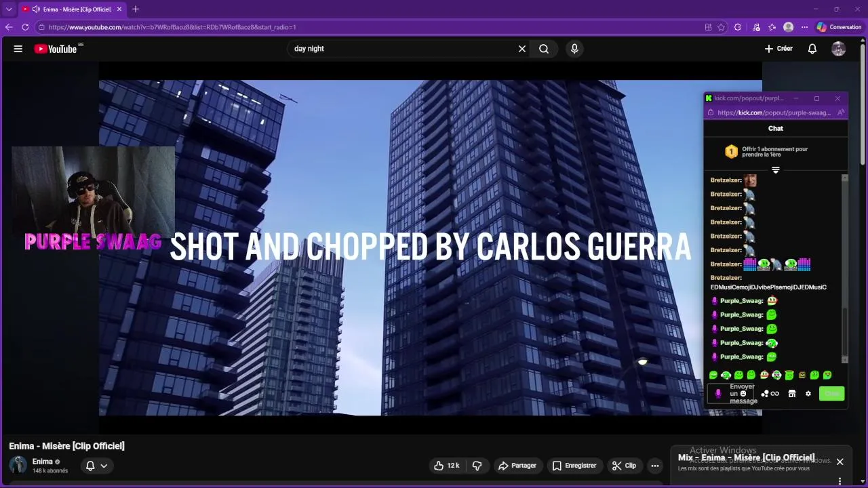This screenshot has height=488, width=868.
Task: Go back with the browser arrow
Action: coord(9,27)
